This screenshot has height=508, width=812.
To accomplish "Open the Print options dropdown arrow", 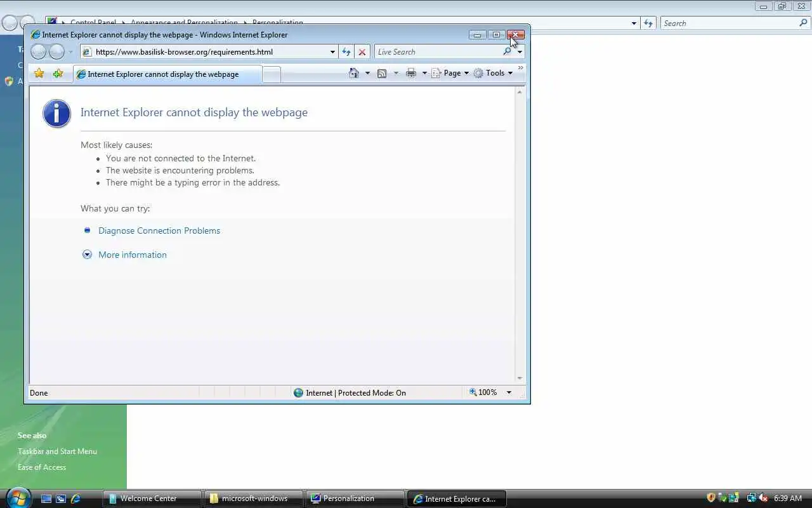I will (424, 73).
